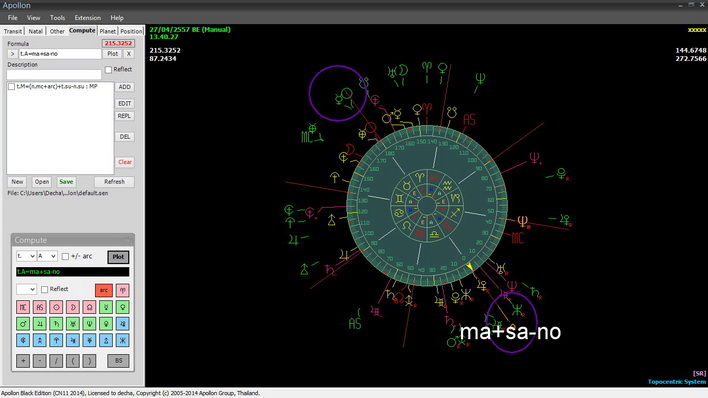Viewport: 708px width, 398px height.
Task: Click the red Clear button
Action: point(125,162)
